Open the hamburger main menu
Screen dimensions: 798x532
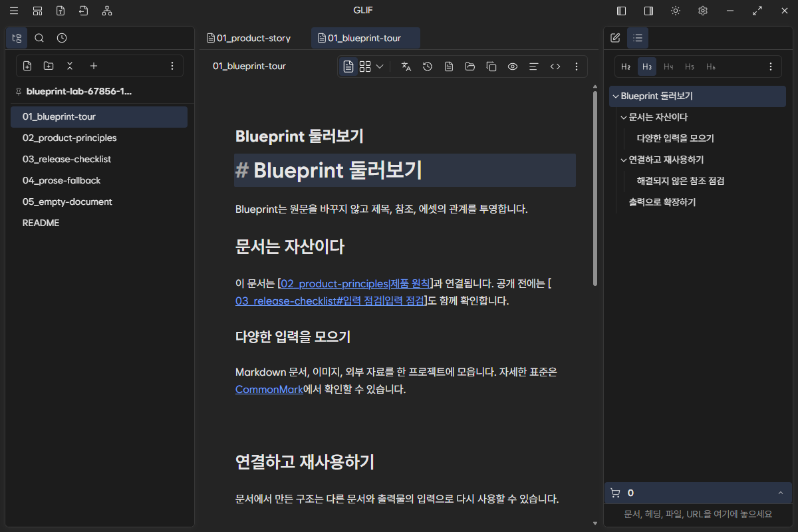(x=14, y=11)
